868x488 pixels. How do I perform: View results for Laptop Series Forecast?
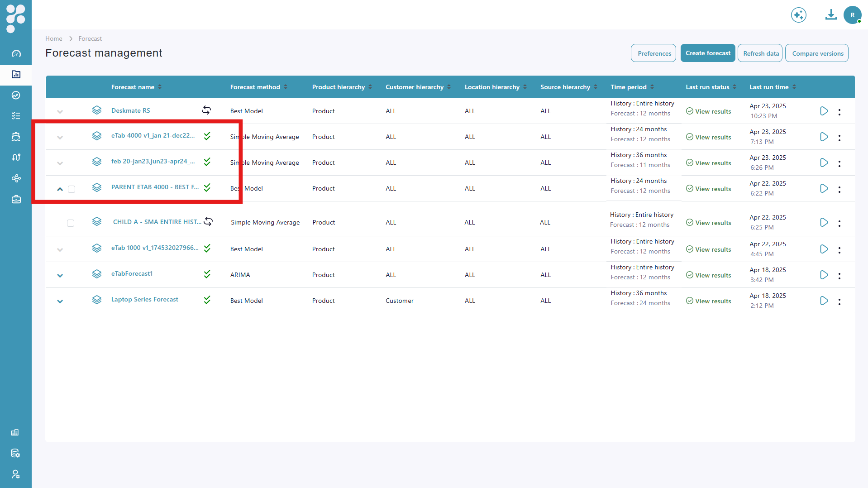point(708,301)
